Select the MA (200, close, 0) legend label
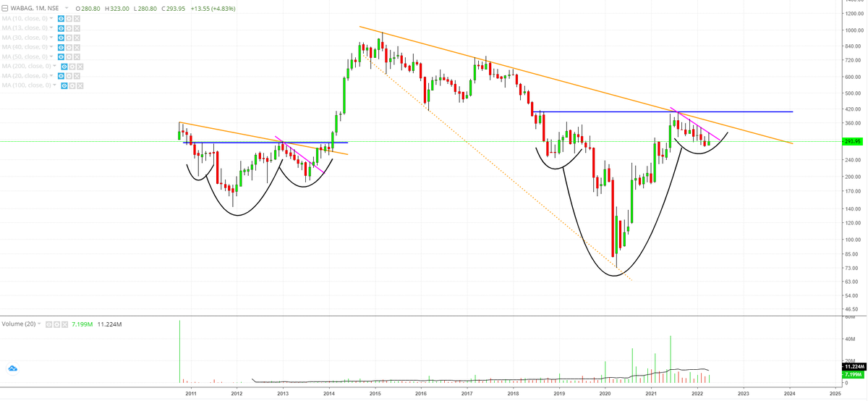868x401 pixels. tap(26, 66)
